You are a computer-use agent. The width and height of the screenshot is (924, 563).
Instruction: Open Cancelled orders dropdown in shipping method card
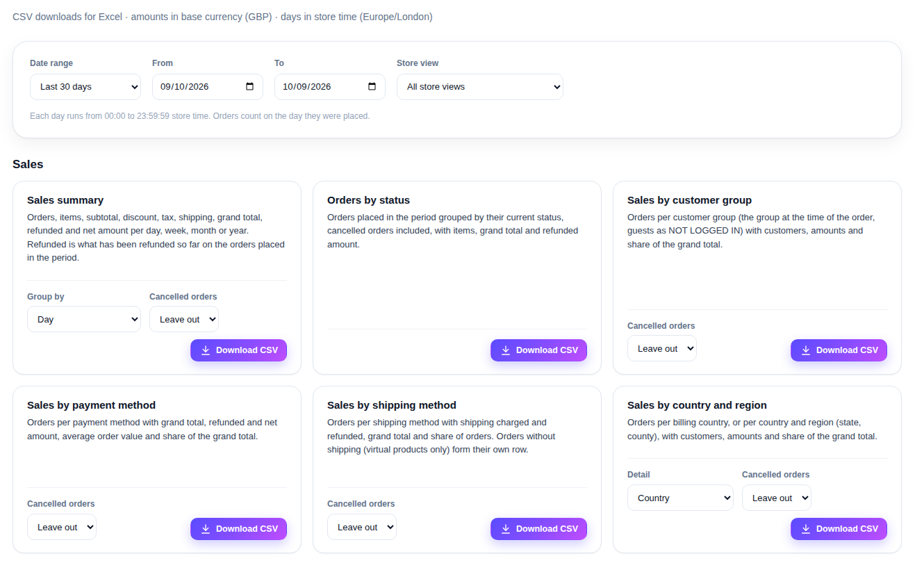[362, 527]
